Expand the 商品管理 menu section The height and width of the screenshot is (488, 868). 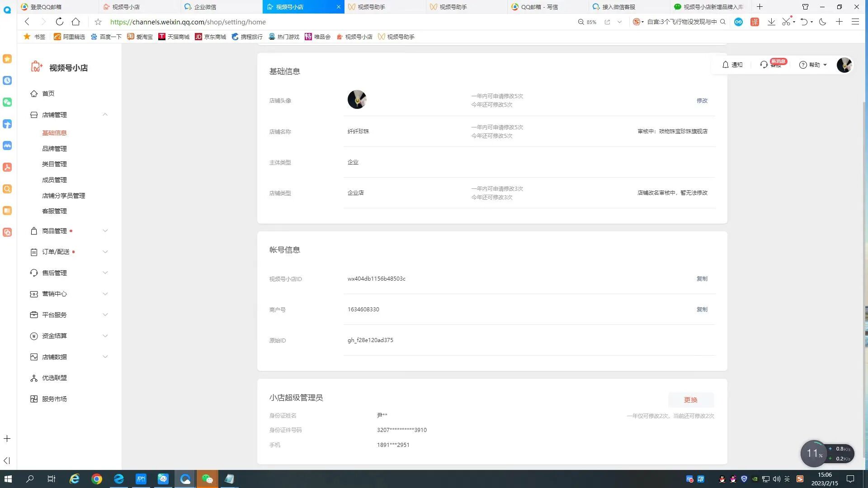click(105, 231)
